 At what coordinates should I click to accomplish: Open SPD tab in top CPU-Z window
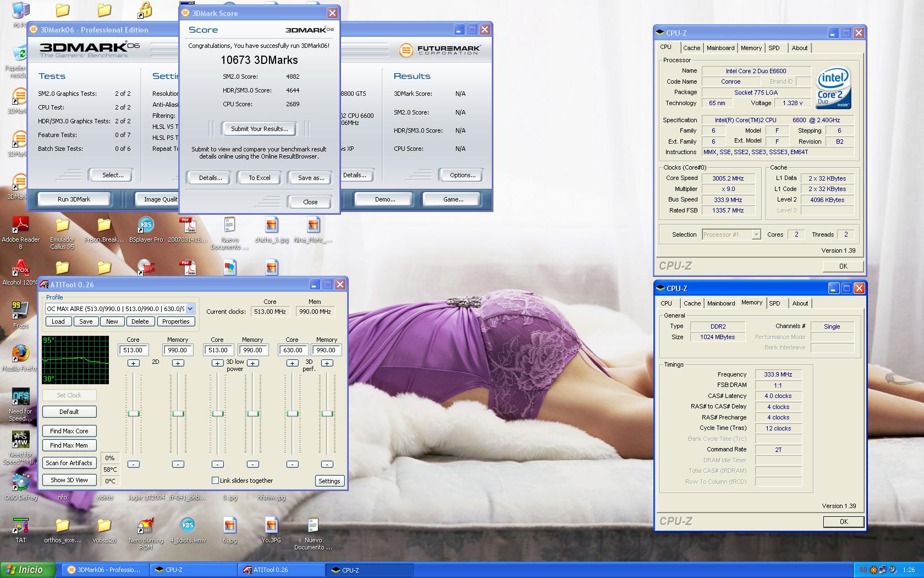774,48
